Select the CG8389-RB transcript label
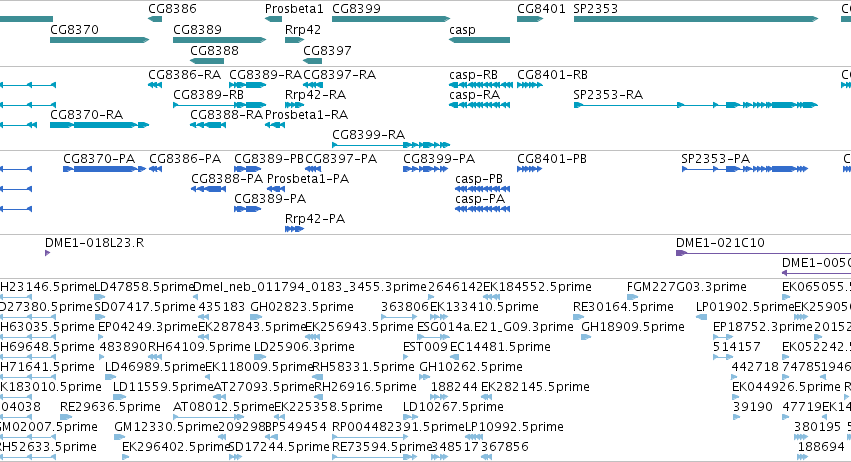Viewport: 851px width, 462px height. point(208,94)
